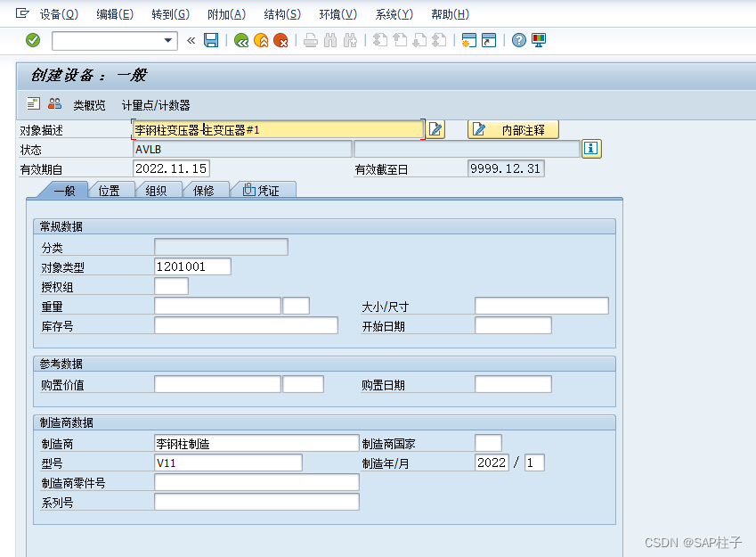Collapse command field with double-chevron icon
The image size is (756, 557).
point(191,40)
